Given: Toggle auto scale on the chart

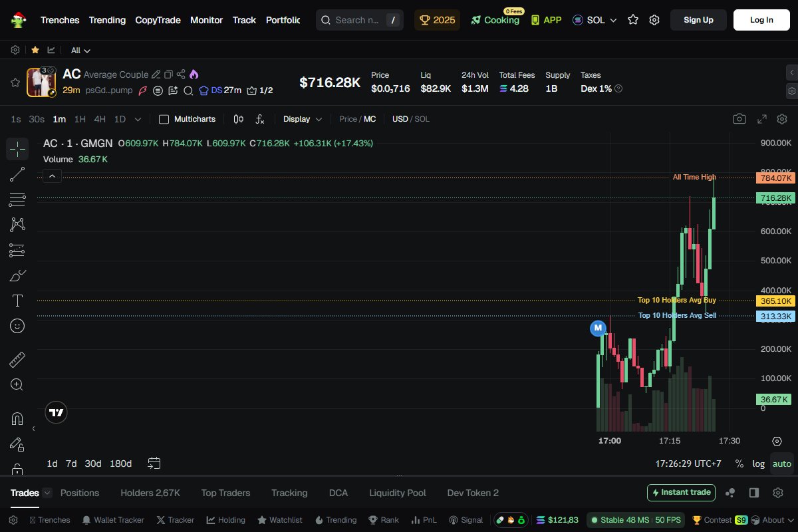Looking at the screenshot, I should point(782,464).
